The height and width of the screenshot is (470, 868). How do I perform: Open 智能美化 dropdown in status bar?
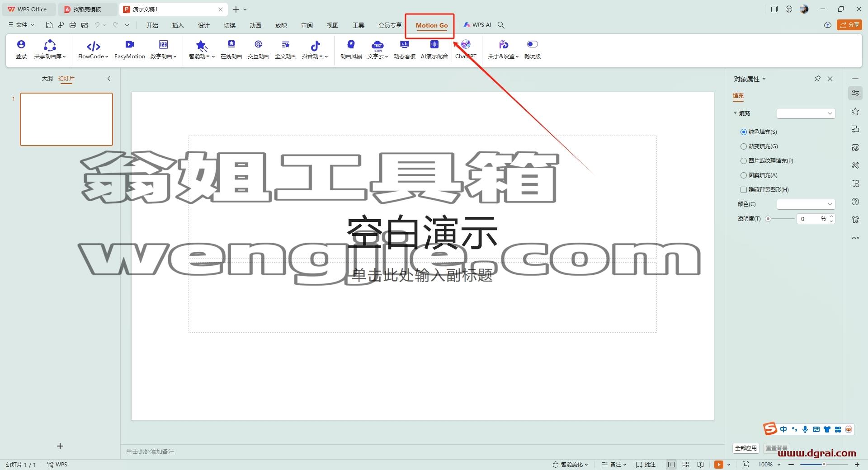pos(570,465)
